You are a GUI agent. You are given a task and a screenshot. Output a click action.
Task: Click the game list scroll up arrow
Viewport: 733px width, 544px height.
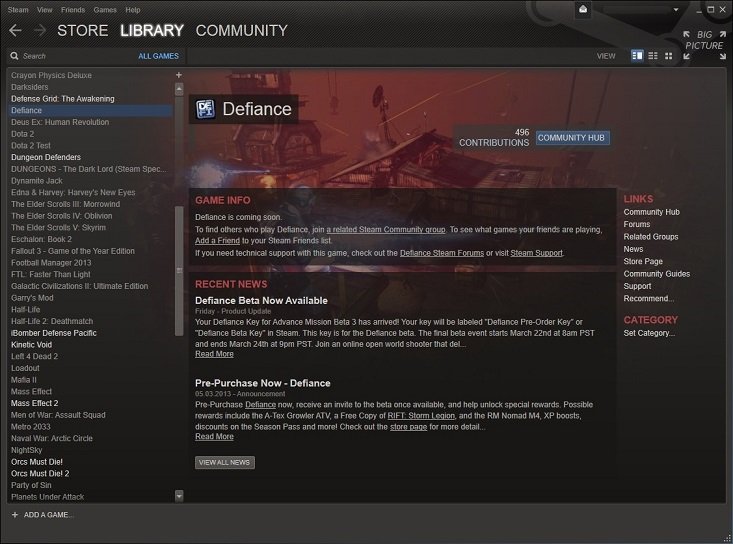pyautogui.click(x=179, y=89)
